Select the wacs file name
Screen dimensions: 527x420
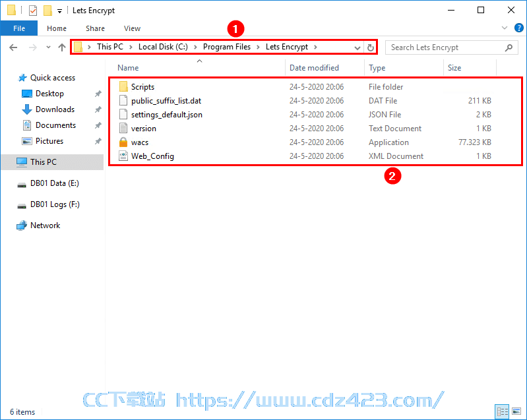tap(140, 142)
